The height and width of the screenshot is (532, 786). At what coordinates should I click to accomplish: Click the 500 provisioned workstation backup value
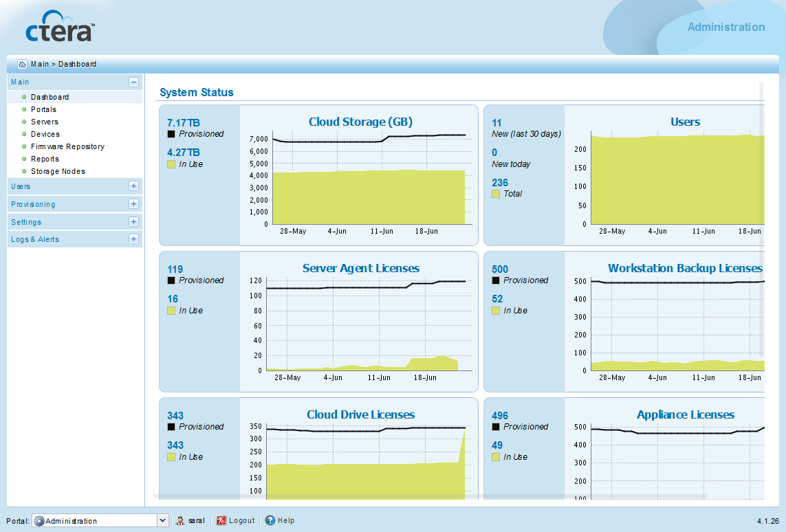500,269
